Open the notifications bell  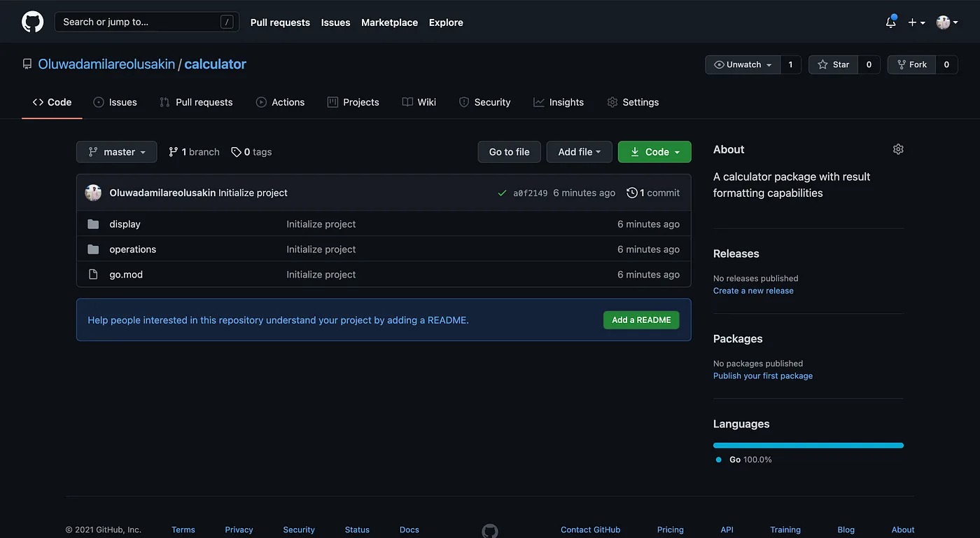click(x=890, y=22)
